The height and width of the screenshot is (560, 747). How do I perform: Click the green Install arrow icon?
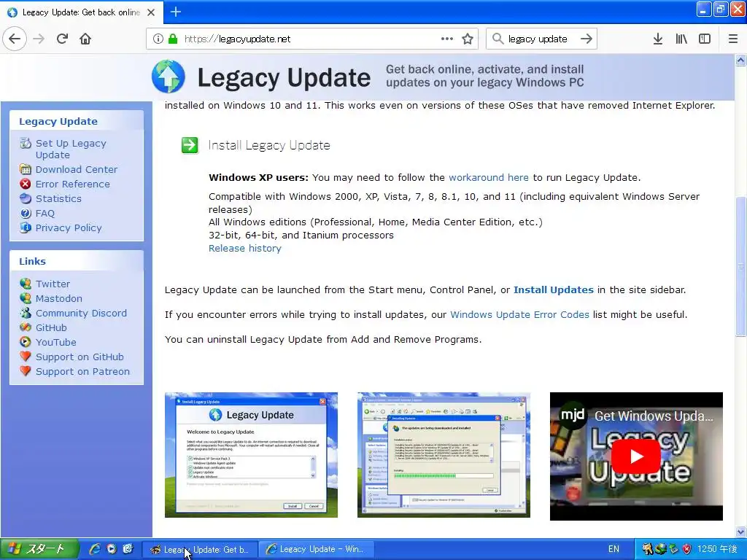coord(190,145)
